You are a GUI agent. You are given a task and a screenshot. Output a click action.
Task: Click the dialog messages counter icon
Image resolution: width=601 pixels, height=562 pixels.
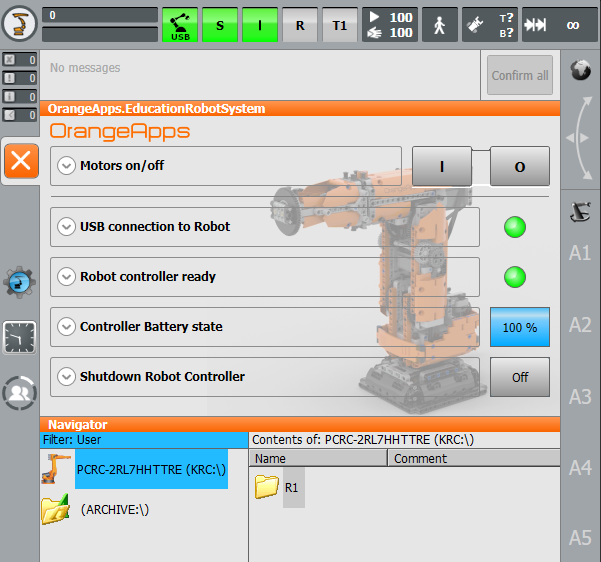pyautogui.click(x=20, y=115)
